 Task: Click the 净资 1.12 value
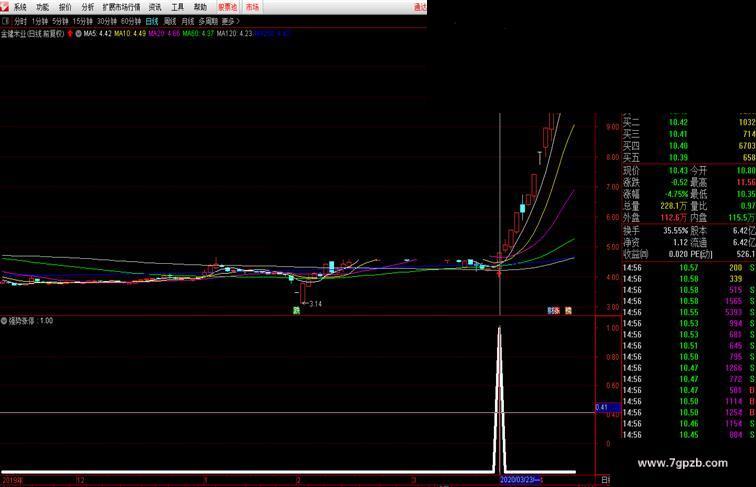(x=681, y=243)
